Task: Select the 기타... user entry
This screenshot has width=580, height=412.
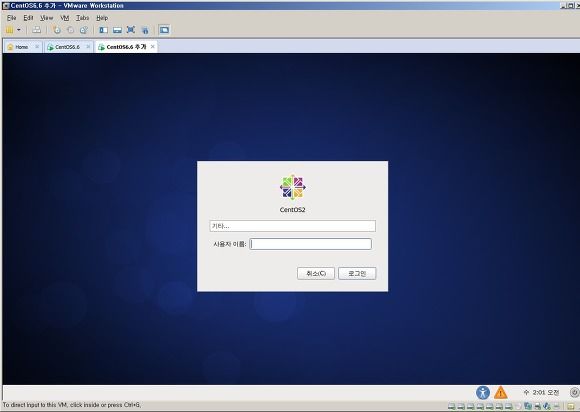Action: point(293,226)
